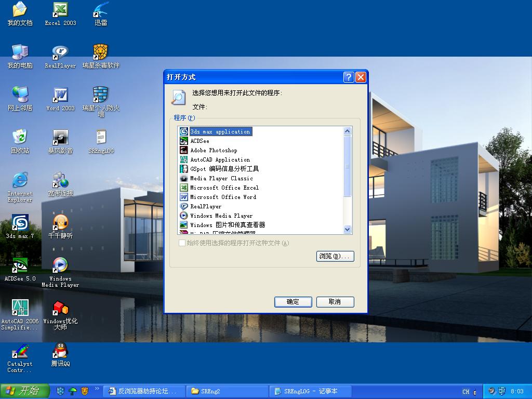
Task: Click the list scrollbar down arrow
Action: coord(348,229)
